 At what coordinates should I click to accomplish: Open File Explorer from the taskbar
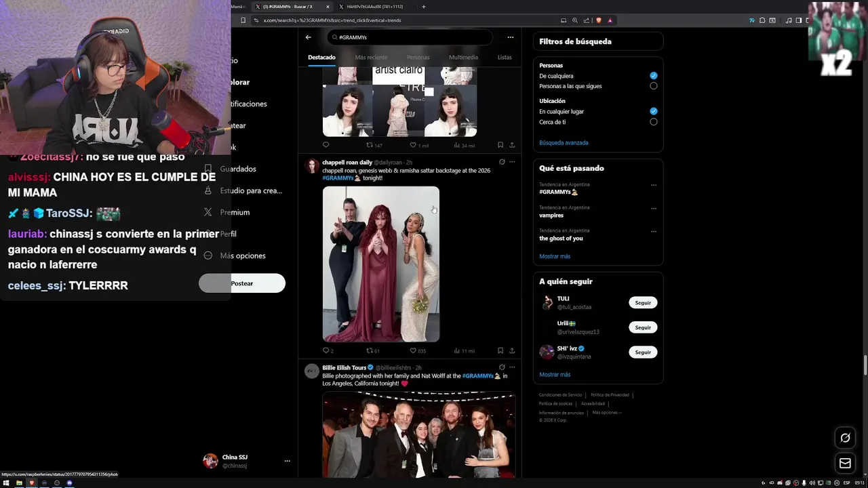click(19, 483)
